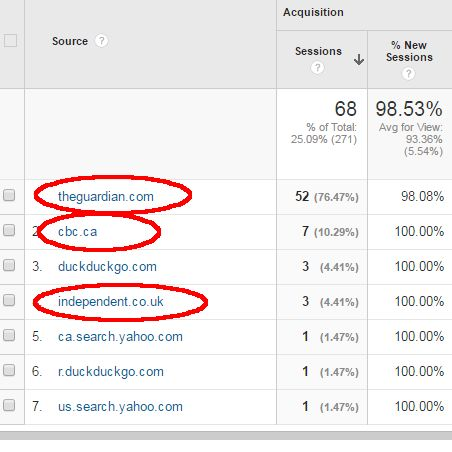
Task: Tick the select-all checkbox in header
Action: (x=10, y=41)
